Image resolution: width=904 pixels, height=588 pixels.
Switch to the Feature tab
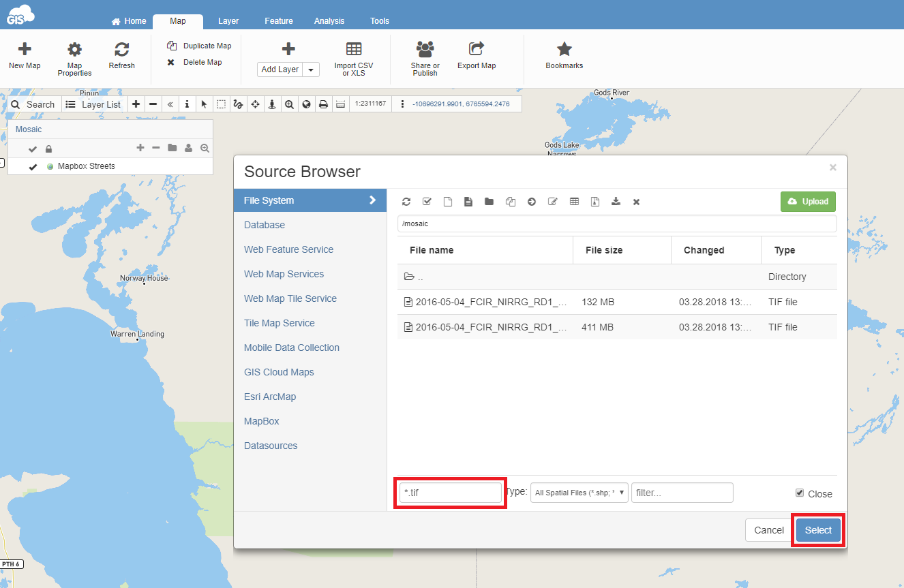click(279, 21)
